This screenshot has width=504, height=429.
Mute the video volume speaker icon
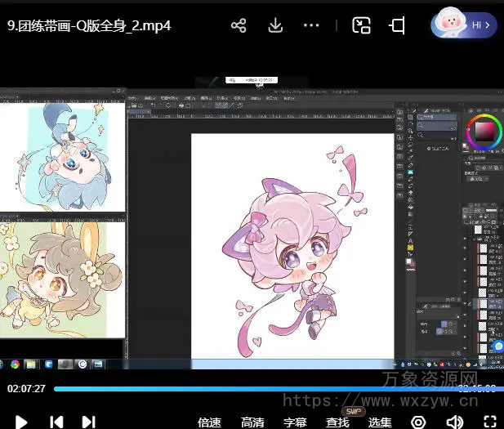pyautogui.click(x=454, y=422)
